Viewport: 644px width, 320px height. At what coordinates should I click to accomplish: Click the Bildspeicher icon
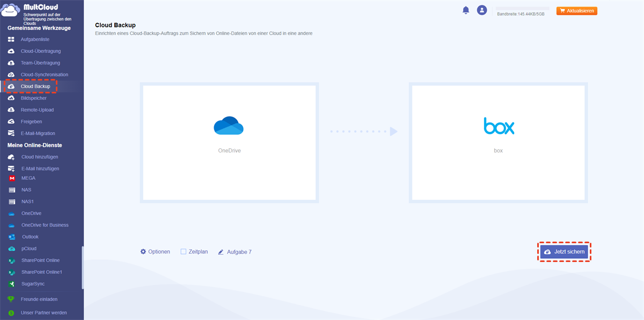(11, 98)
